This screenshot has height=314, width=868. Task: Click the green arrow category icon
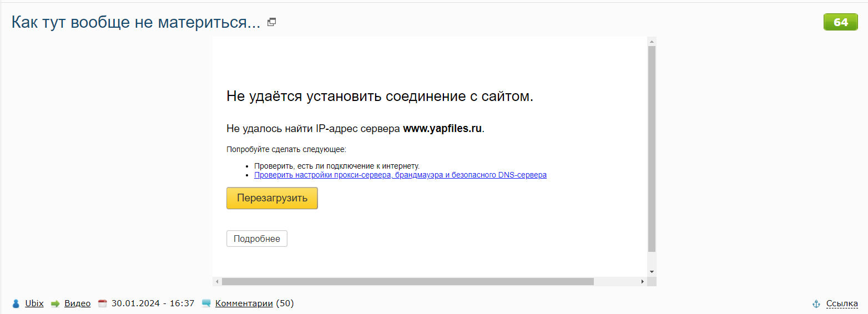pyautogui.click(x=55, y=303)
